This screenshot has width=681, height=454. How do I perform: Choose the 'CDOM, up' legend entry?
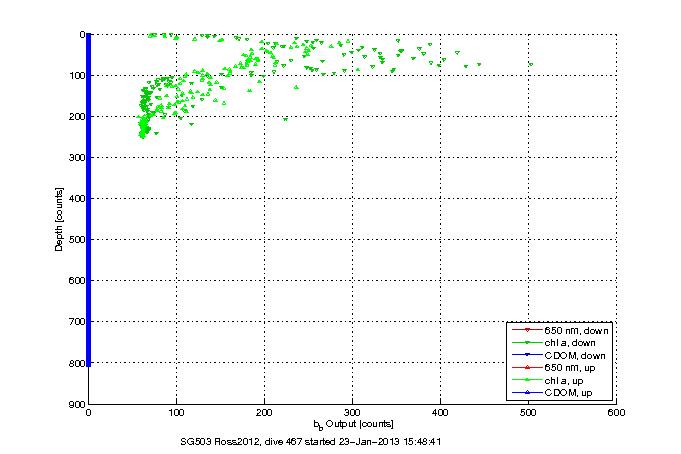pos(552,393)
